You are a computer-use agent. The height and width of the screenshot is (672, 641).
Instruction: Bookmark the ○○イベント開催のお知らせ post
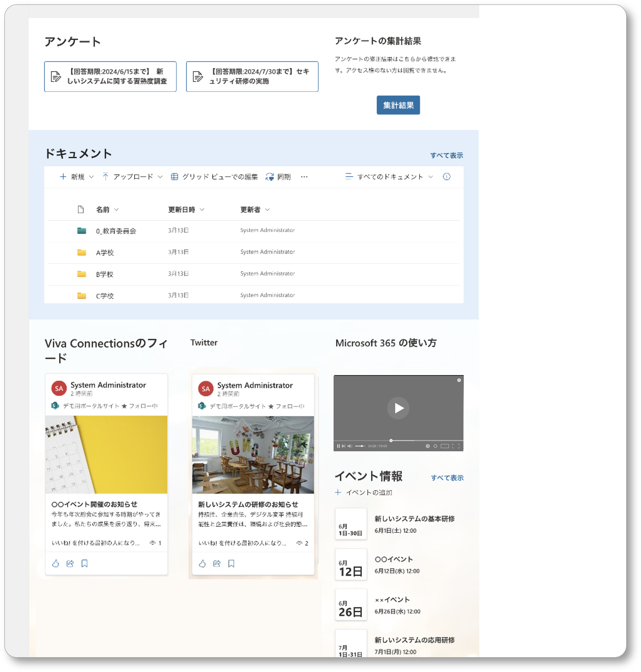click(84, 563)
